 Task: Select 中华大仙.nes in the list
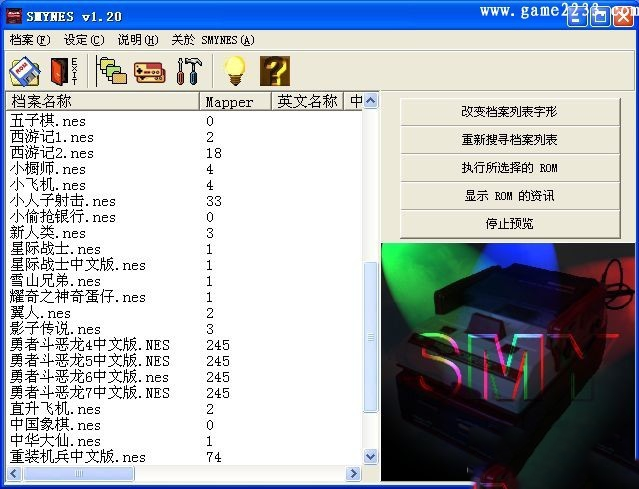55,441
